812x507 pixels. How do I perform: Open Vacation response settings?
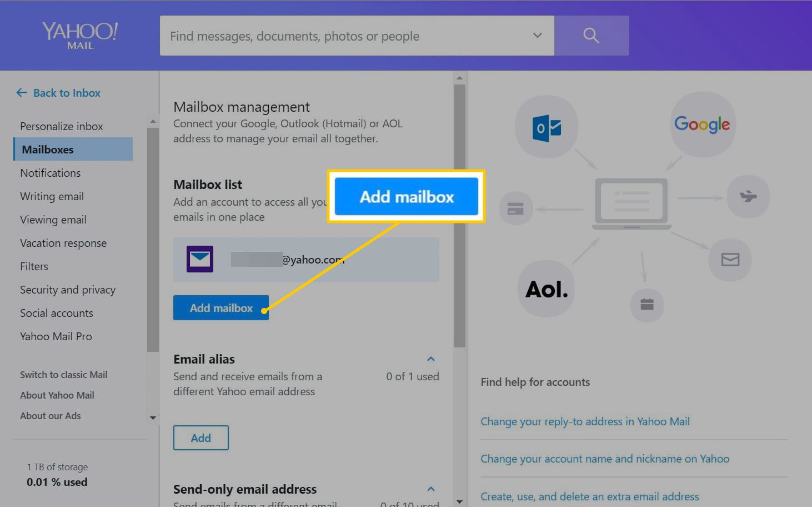click(63, 243)
